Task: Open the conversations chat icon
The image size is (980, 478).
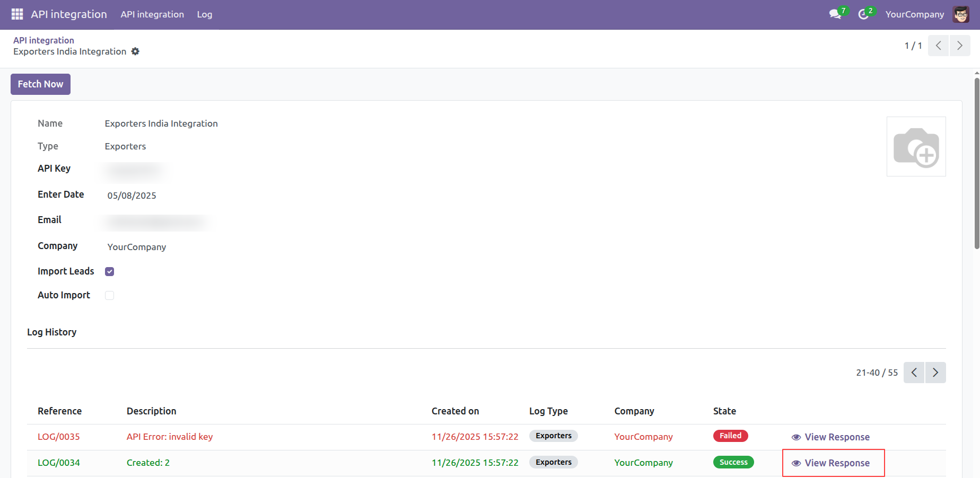Action: (x=836, y=14)
